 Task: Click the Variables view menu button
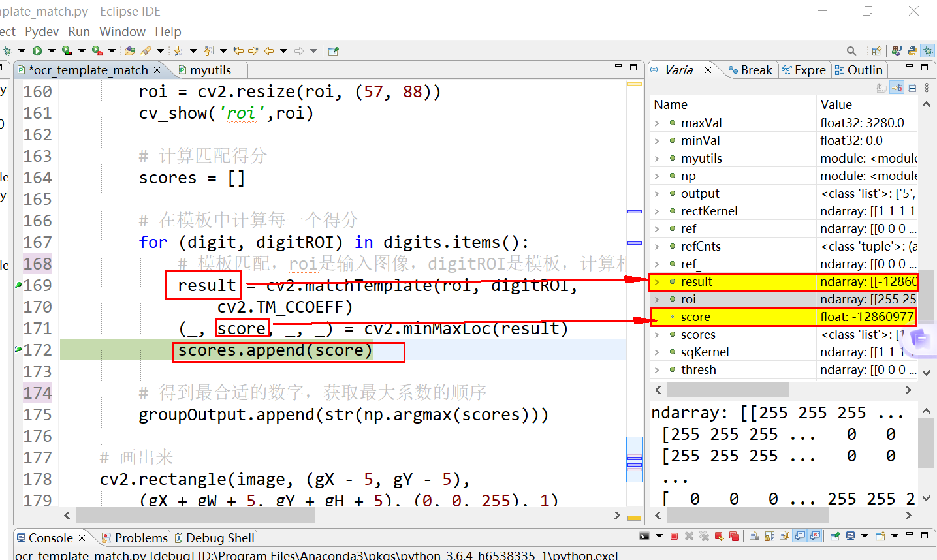[x=927, y=87]
